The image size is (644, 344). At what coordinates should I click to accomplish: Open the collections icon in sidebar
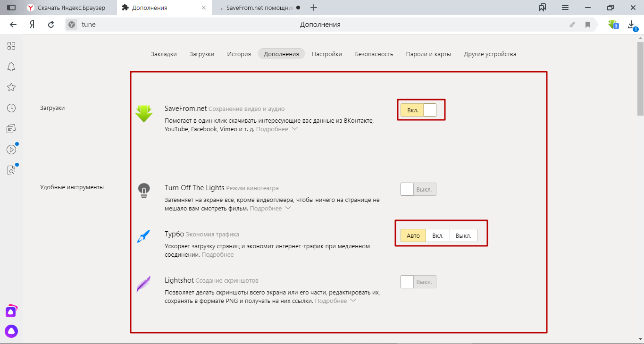coord(11,129)
